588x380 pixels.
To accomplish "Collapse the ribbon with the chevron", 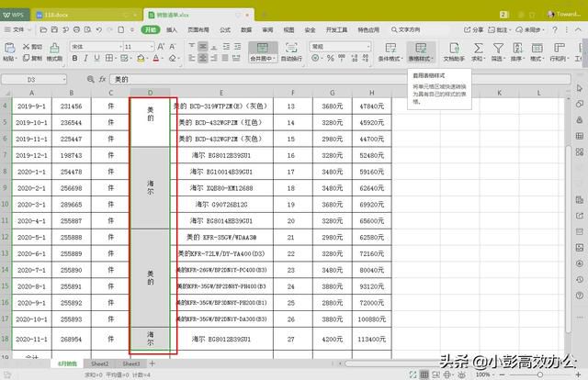I will click(578, 29).
